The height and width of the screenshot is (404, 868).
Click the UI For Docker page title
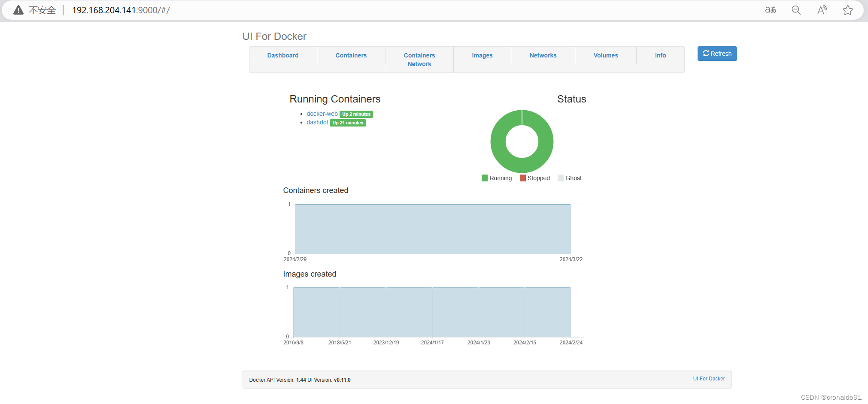[x=274, y=36]
